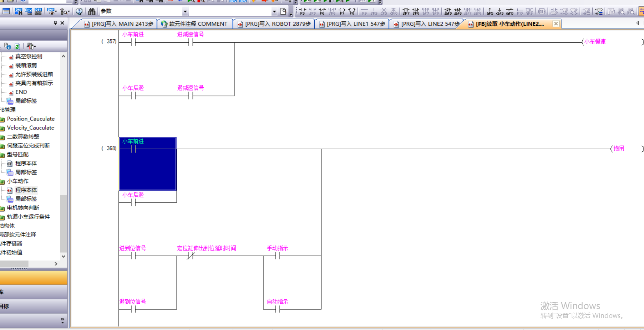Expand the navigation pane overflow chevron at bottom
The width and height of the screenshot is (644, 330).
62,320
